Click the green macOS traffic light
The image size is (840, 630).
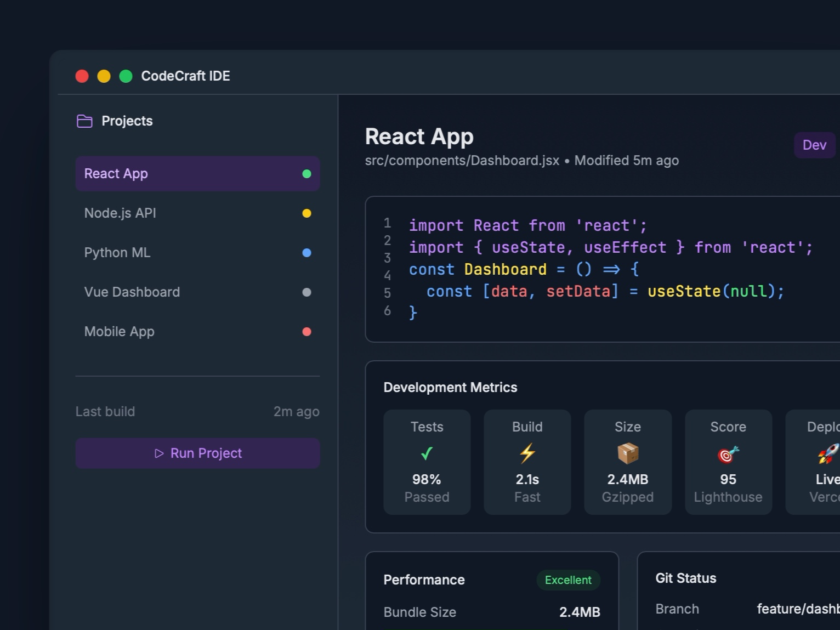point(126,76)
